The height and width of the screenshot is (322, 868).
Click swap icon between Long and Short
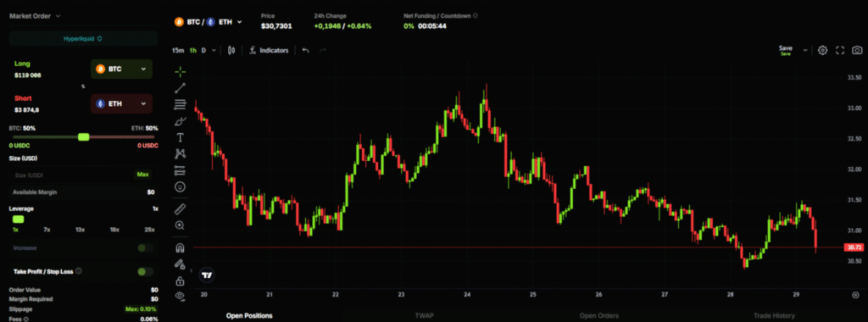click(83, 86)
